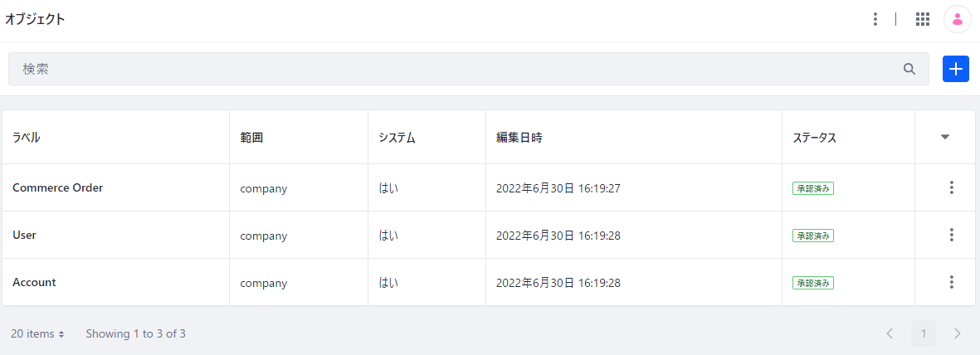Sort by ラベル column header

click(x=27, y=139)
